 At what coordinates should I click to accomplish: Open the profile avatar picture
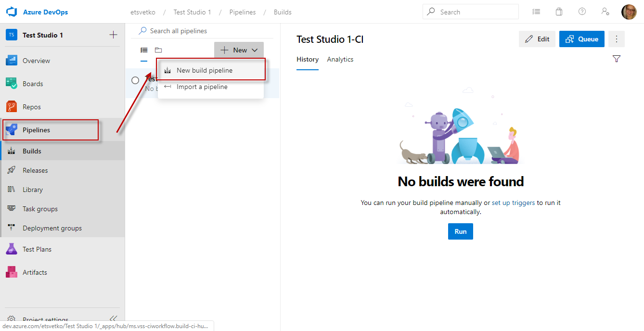click(x=629, y=12)
